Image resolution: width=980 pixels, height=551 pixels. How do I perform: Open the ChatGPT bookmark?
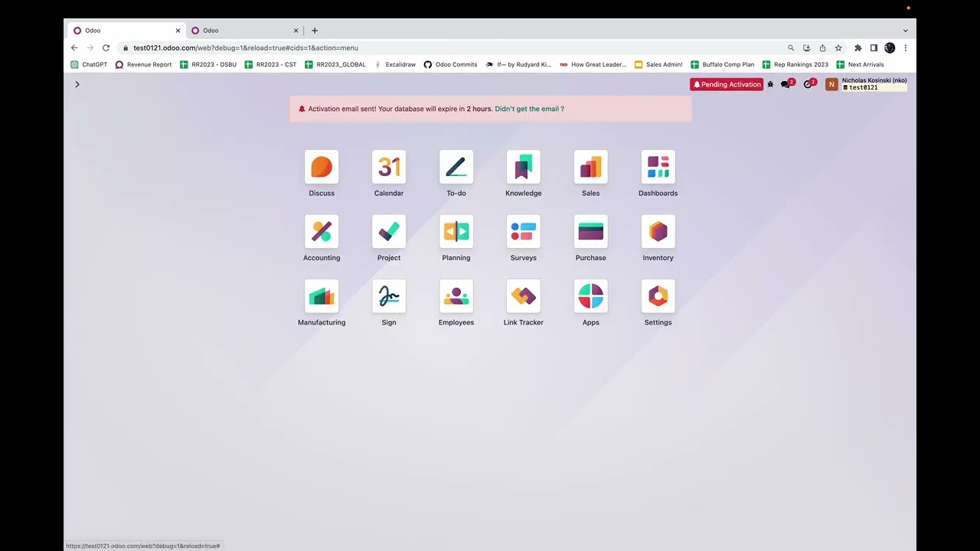pos(89,64)
